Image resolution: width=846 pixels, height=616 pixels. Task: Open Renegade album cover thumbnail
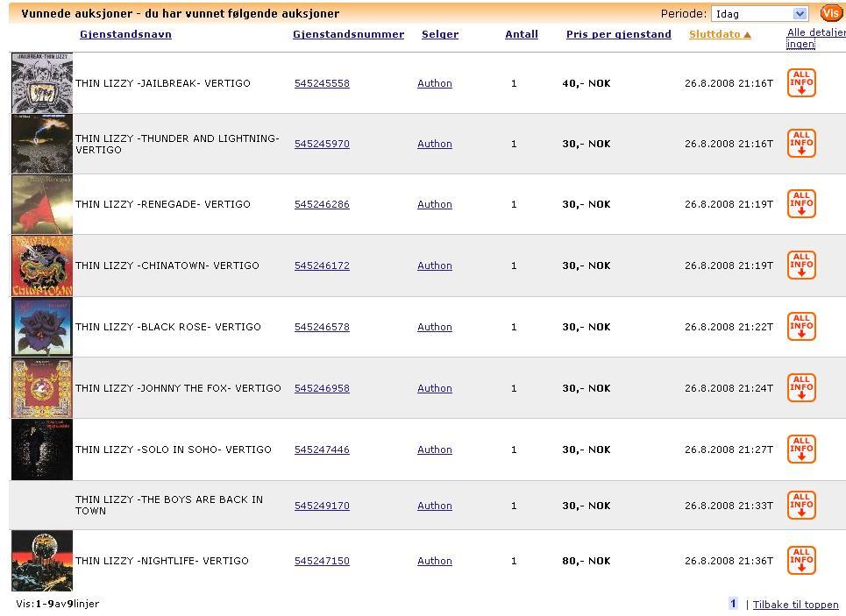point(42,204)
